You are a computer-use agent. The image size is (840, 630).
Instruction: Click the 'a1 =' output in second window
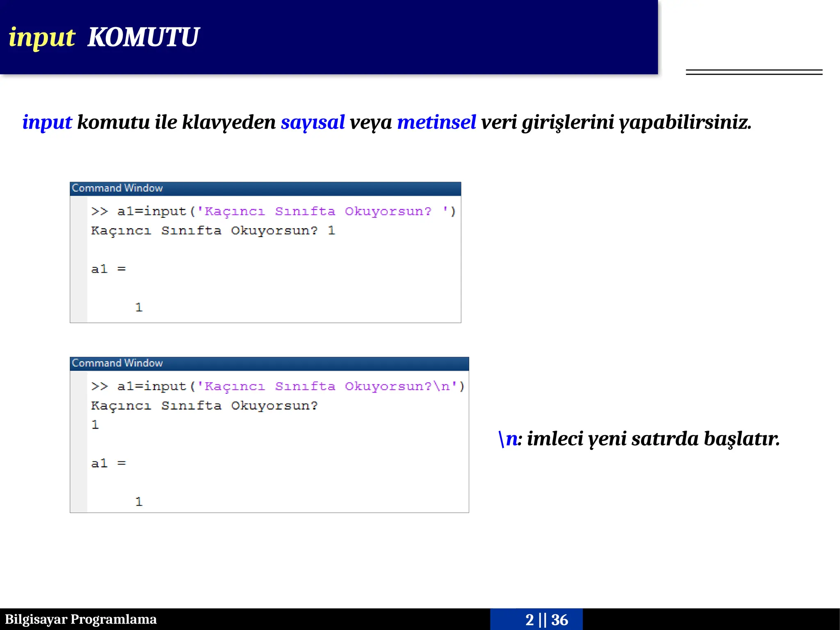coord(108,463)
